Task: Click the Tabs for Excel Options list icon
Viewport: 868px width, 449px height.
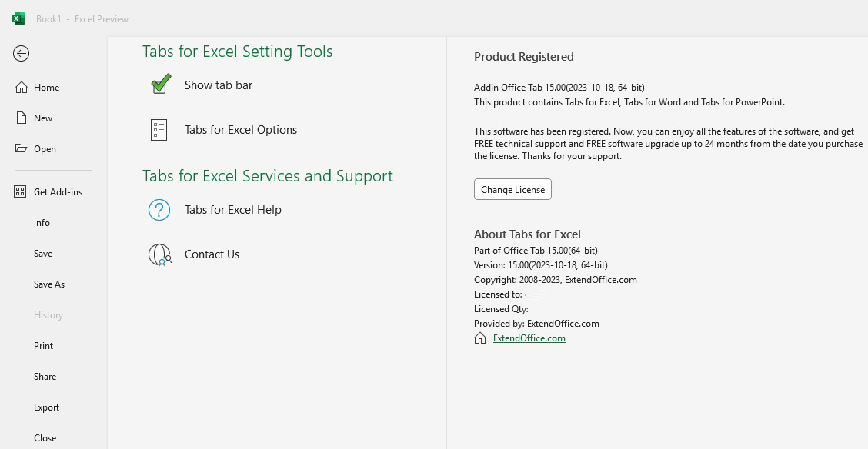Action: [x=159, y=130]
